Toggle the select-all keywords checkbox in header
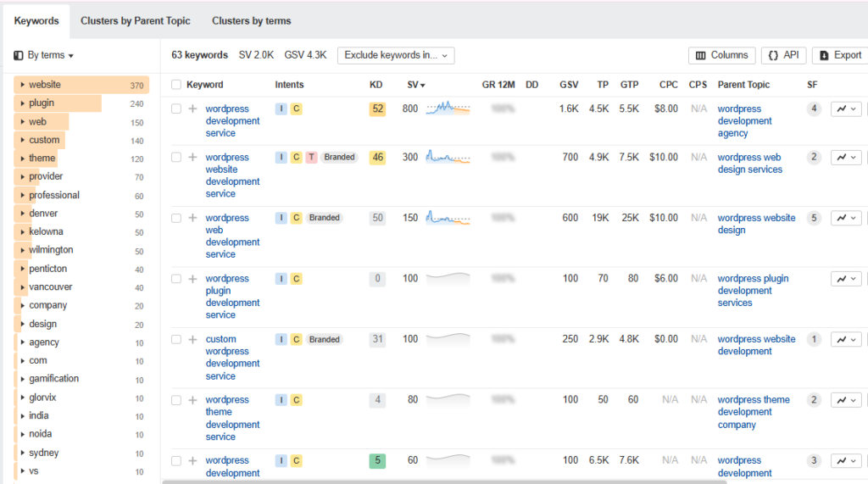 pyautogui.click(x=176, y=85)
